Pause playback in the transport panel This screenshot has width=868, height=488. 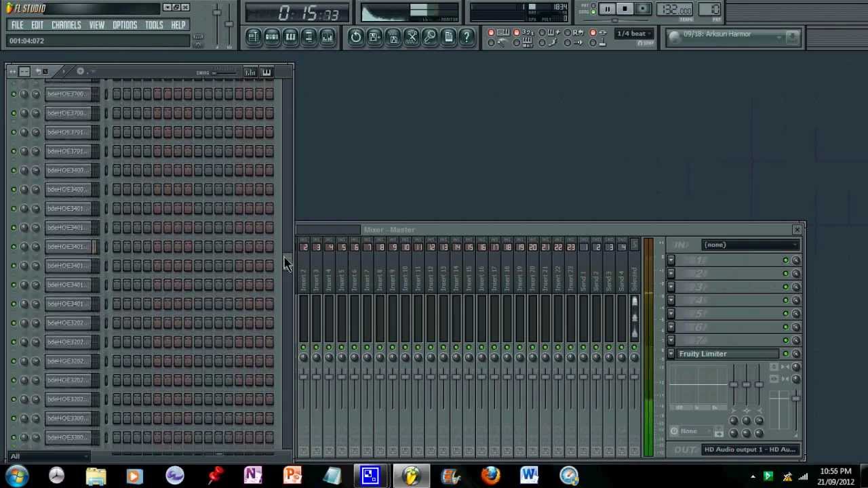607,9
